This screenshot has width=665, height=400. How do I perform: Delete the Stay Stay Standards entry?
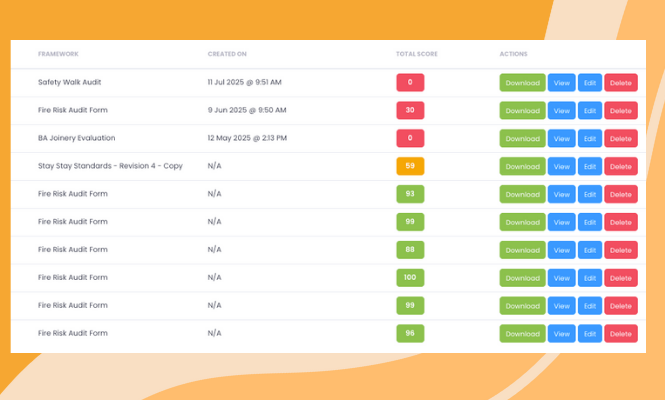pos(620,167)
